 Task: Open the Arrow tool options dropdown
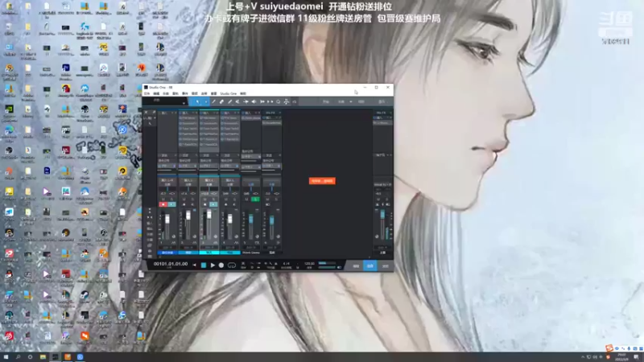(206, 101)
